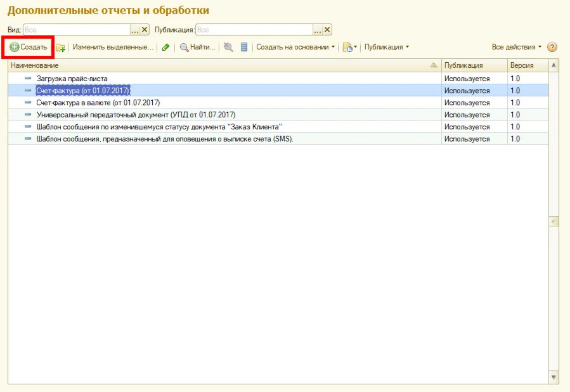Open the Публикация toolbar menu
The width and height of the screenshot is (570, 392).
tap(387, 48)
